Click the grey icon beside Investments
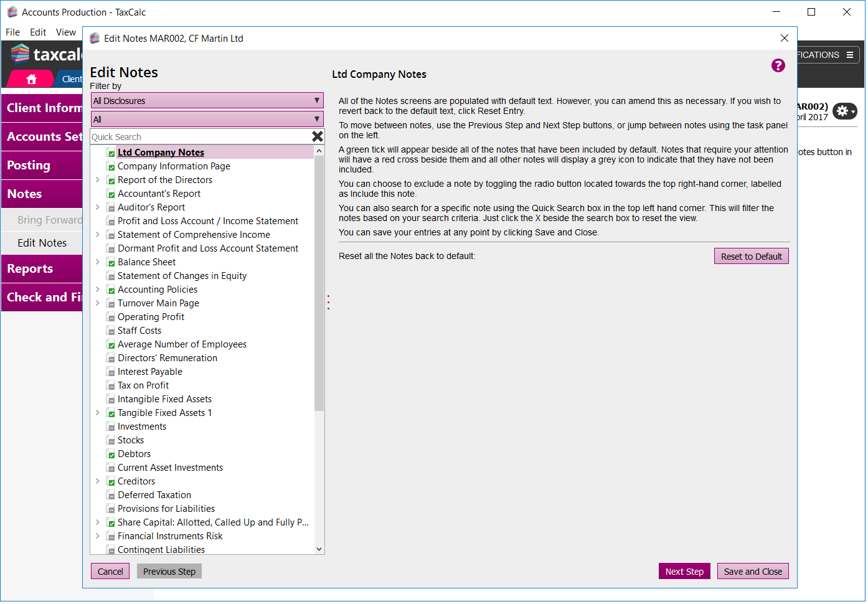The image size is (868, 604). [111, 427]
